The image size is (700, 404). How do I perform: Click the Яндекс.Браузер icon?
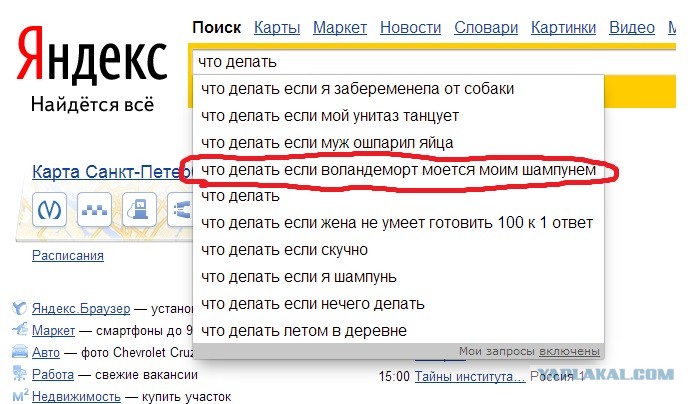coord(18,309)
